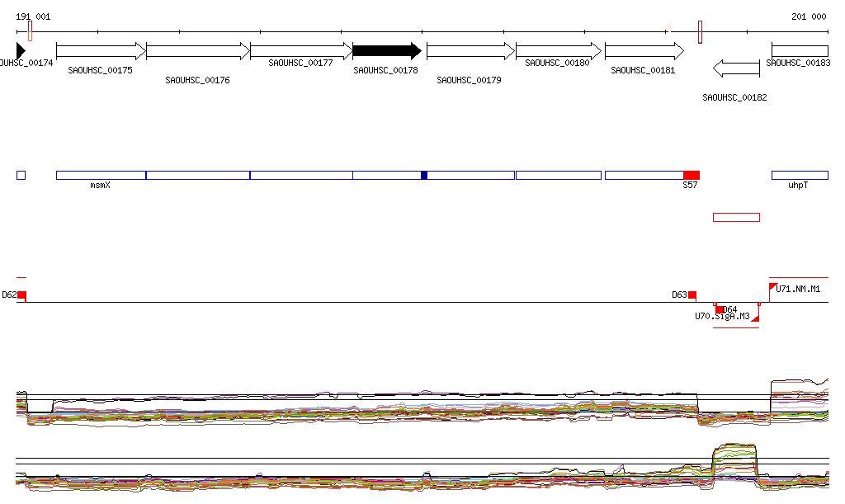Click the SAOUHSC_00181 gene arrow

(x=644, y=51)
